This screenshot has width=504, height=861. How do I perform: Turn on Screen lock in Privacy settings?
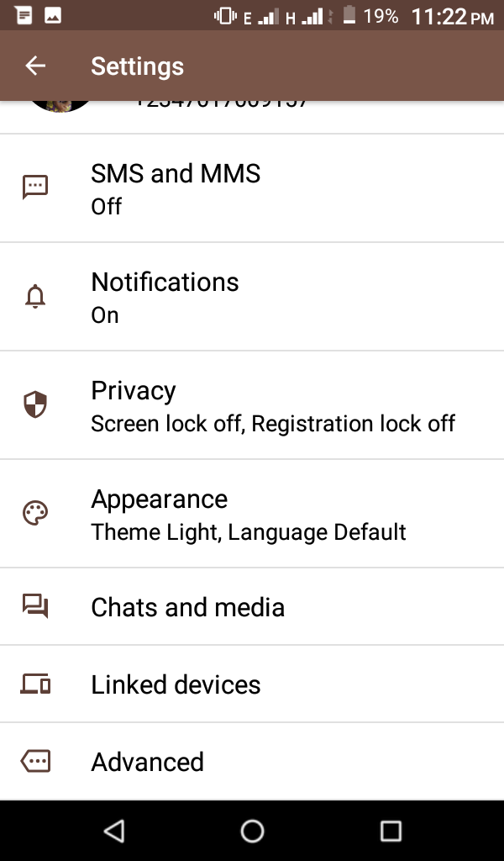tap(252, 404)
